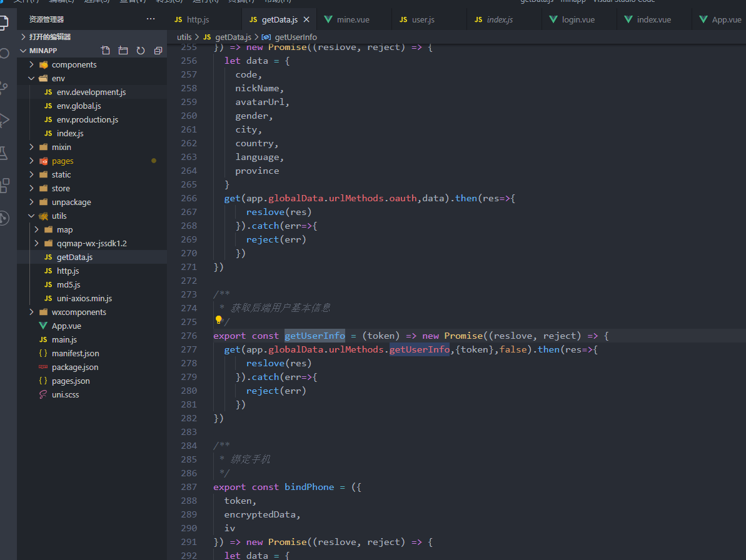The height and width of the screenshot is (560, 746).
Task: Open main.js file
Action: [x=92, y=339]
